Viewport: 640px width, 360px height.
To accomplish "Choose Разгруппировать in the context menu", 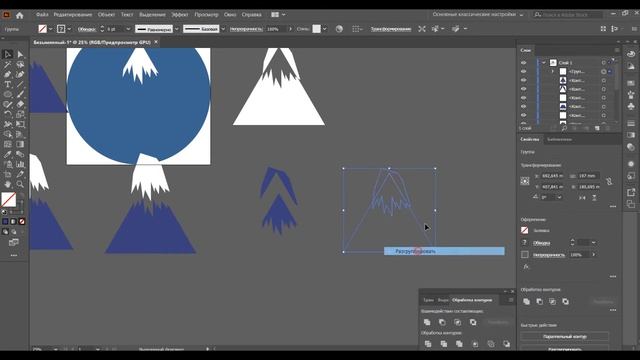I will pos(444,251).
